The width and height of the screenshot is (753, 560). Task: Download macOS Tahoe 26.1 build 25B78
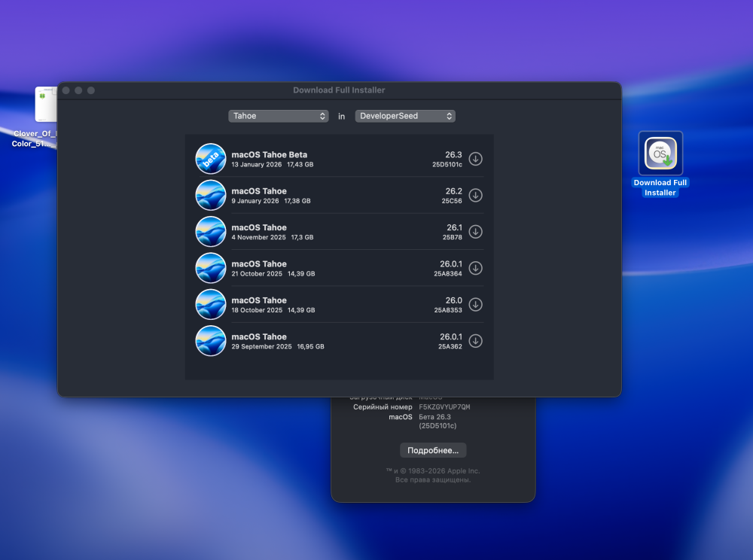[x=475, y=232]
